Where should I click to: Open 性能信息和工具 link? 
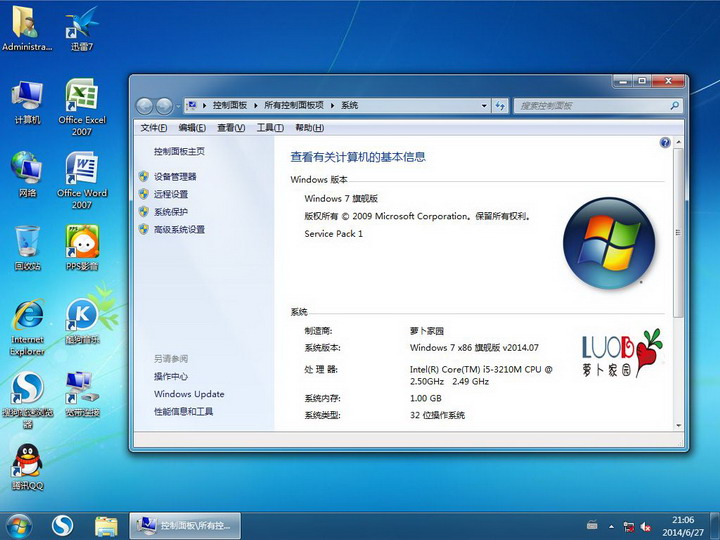(183, 411)
